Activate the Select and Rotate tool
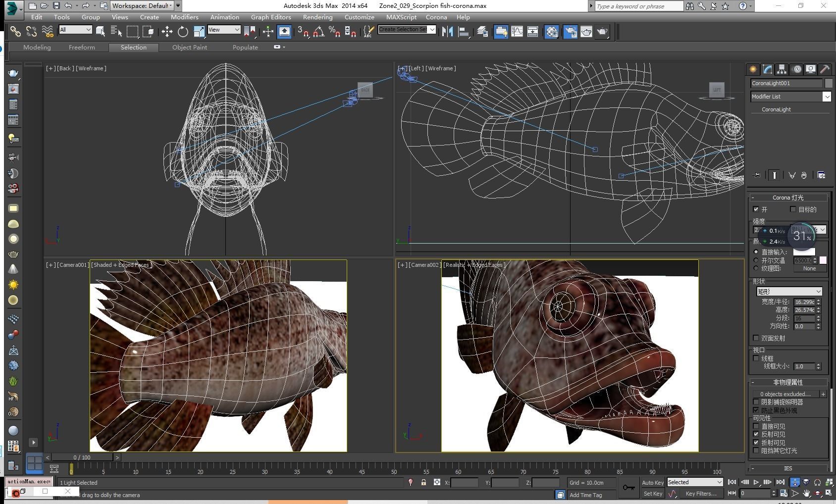 183,32
